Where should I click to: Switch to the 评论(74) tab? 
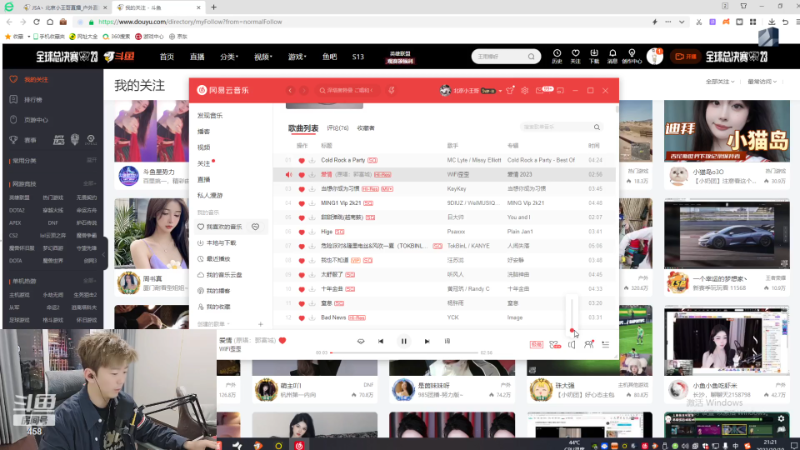point(337,128)
